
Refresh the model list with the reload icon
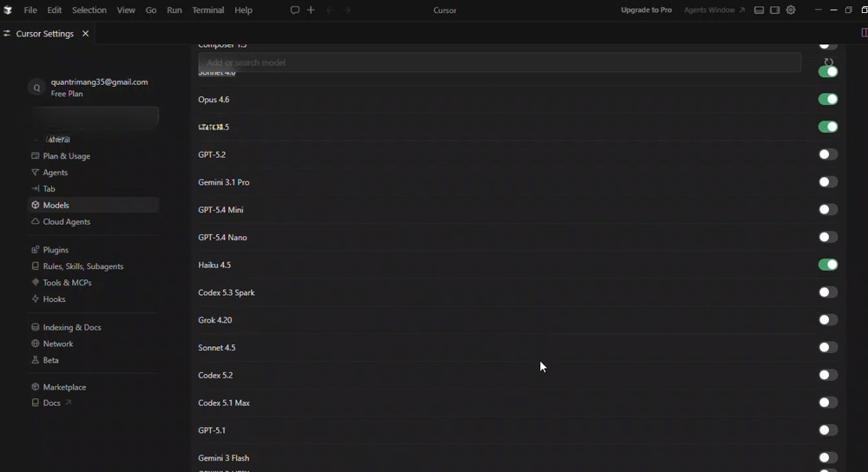(x=829, y=62)
